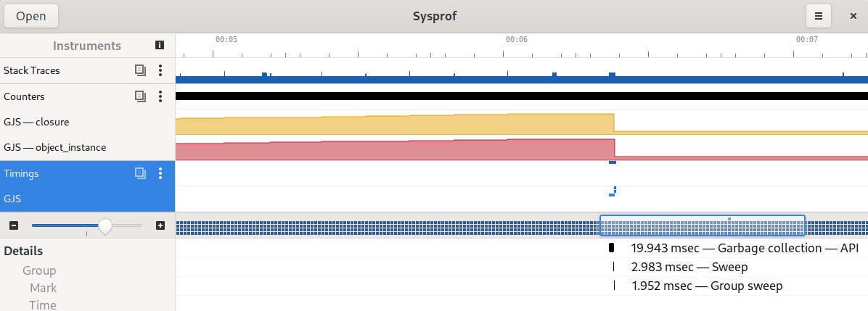Image resolution: width=868 pixels, height=311 pixels.
Task: Select the GJS — closure counter row
Action: pos(88,122)
